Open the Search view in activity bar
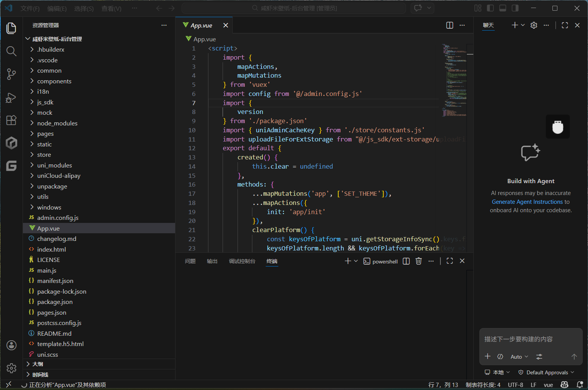Viewport: 588px width, 390px height. tap(11, 51)
